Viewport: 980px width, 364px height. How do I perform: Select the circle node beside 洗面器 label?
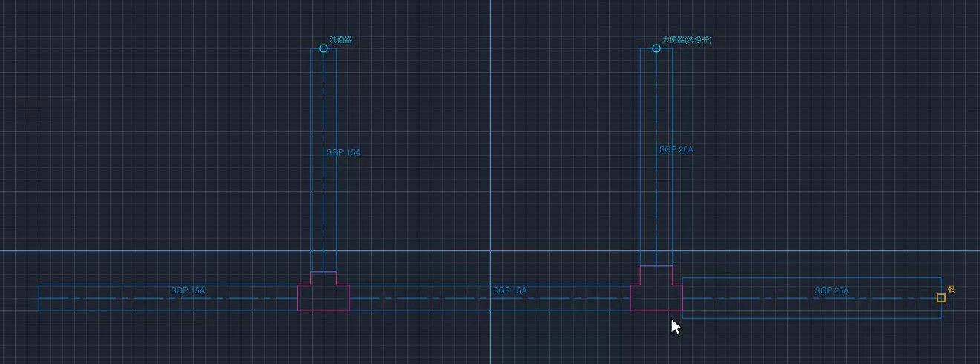coord(324,48)
